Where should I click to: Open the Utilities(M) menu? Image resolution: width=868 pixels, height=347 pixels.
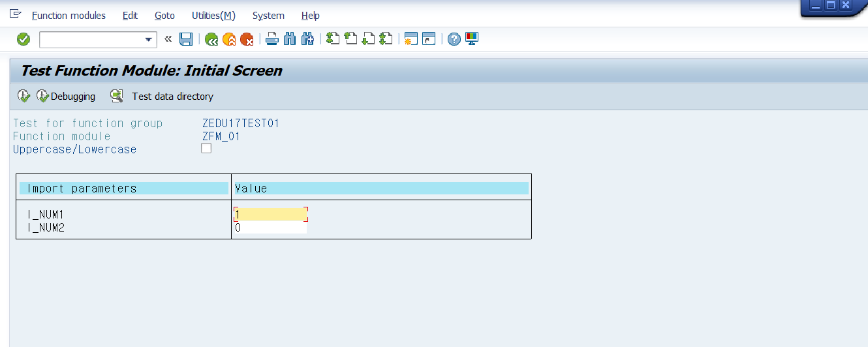(213, 16)
